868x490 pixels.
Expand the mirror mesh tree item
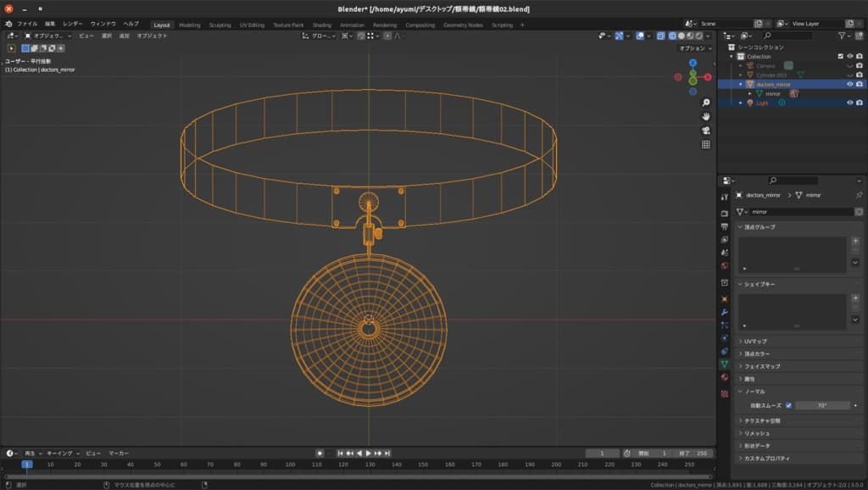pyautogui.click(x=749, y=93)
